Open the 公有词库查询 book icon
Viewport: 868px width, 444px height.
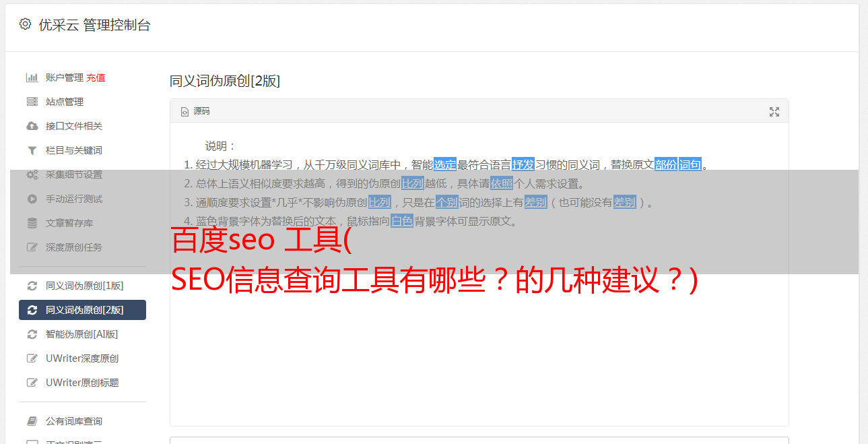tap(32, 421)
